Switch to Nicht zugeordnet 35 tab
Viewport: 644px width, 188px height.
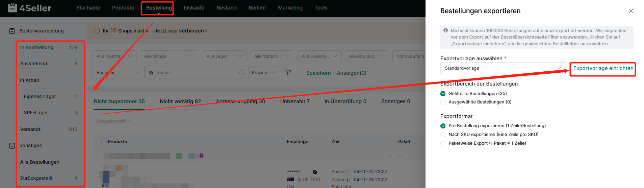119,101
